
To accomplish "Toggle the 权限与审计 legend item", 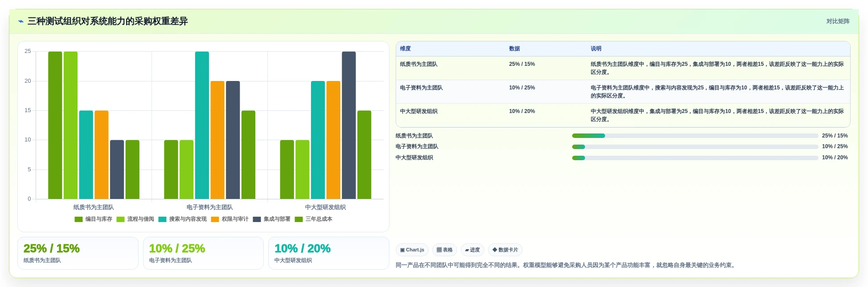I will (229, 219).
